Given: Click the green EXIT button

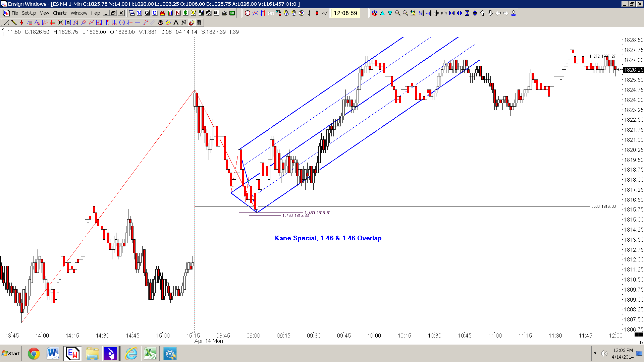Looking at the screenshot, I should (232, 13).
